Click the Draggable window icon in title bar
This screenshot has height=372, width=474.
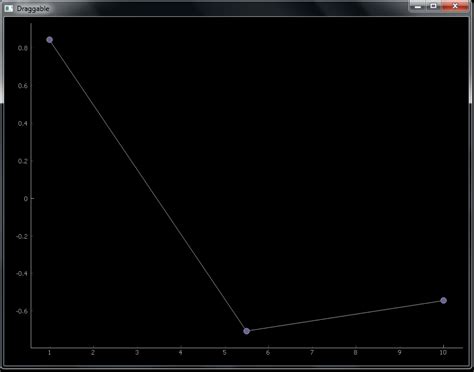click(x=9, y=8)
